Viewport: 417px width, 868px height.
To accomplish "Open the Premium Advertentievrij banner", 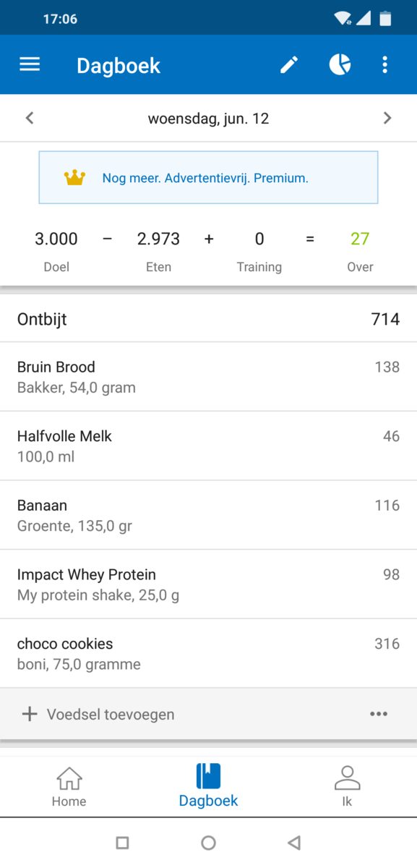I will (x=208, y=177).
